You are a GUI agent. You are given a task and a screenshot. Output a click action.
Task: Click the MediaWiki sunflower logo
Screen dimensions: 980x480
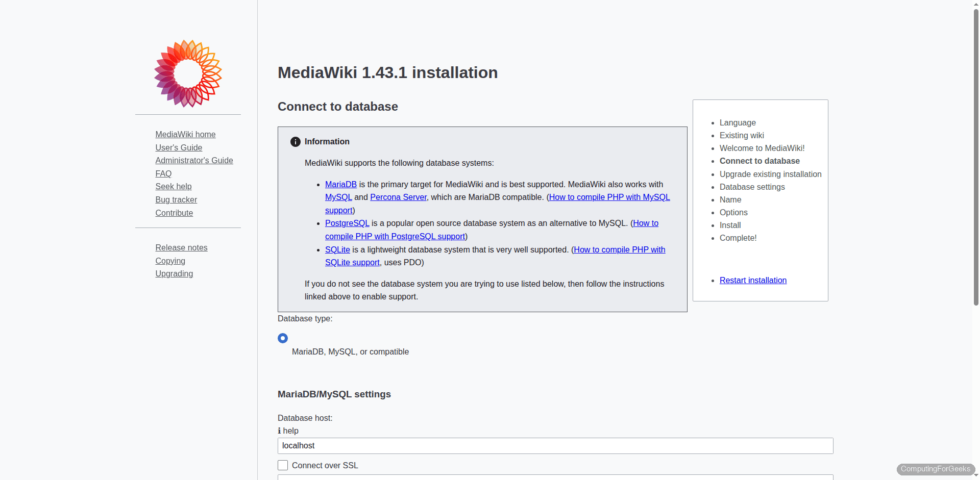(188, 73)
